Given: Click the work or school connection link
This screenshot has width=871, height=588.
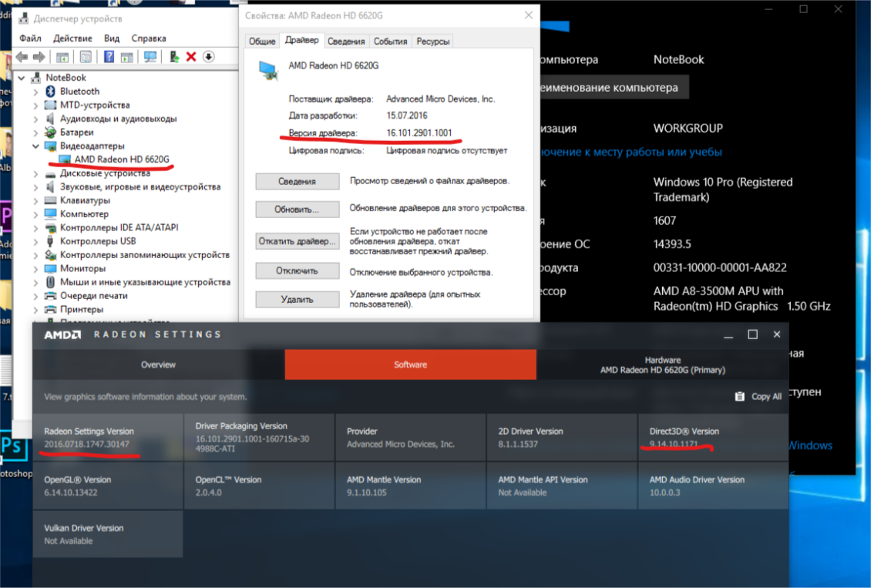Looking at the screenshot, I should click(x=631, y=152).
